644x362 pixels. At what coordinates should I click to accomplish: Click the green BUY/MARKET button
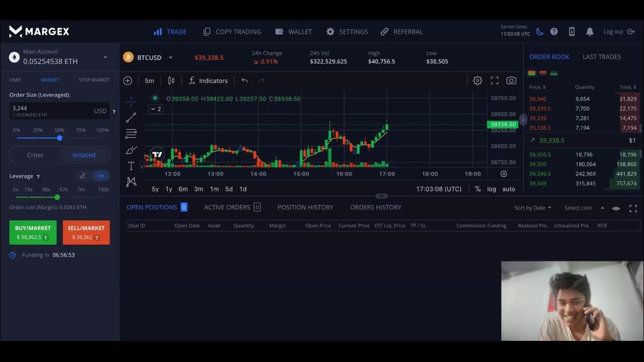pos(33,232)
